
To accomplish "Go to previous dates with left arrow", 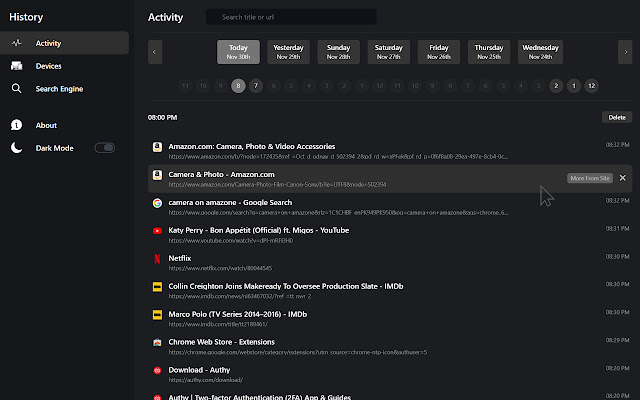I will 155,51.
